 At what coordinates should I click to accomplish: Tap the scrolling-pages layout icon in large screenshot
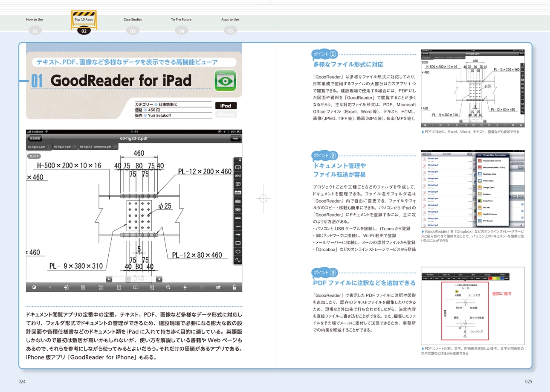(x=101, y=287)
